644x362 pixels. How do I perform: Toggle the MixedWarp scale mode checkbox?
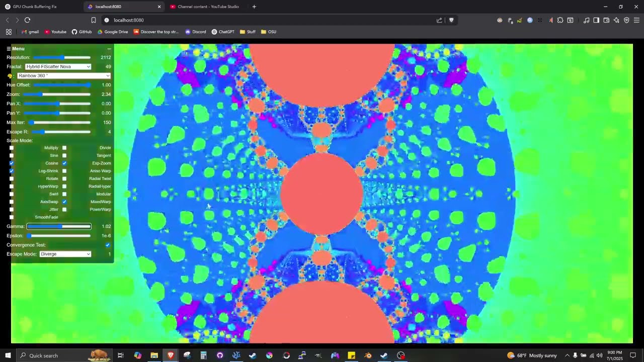(64, 202)
